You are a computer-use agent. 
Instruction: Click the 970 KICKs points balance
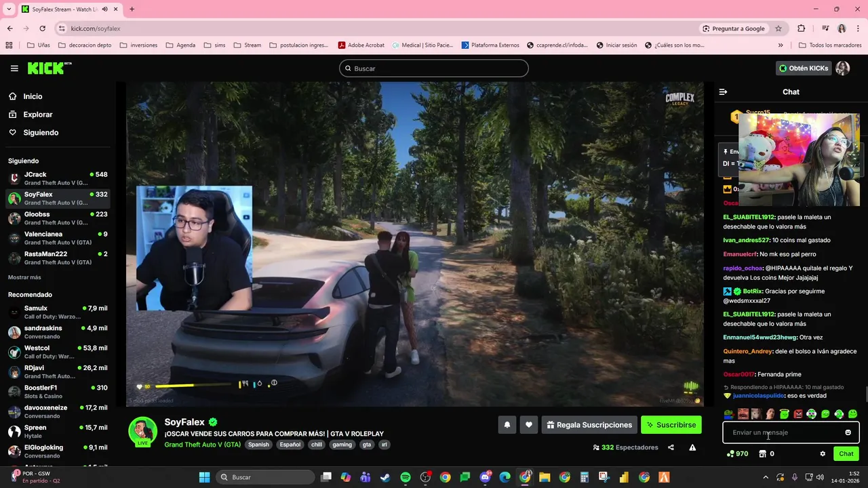point(737,453)
